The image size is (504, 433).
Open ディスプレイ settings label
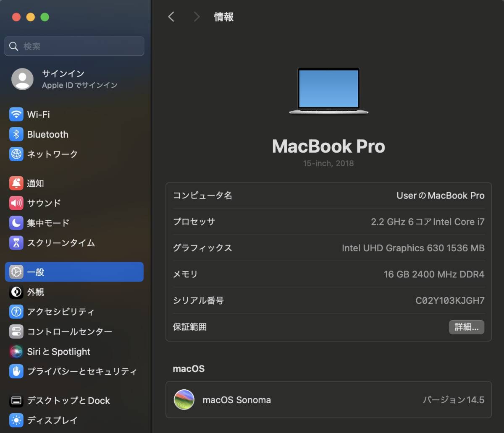52,420
